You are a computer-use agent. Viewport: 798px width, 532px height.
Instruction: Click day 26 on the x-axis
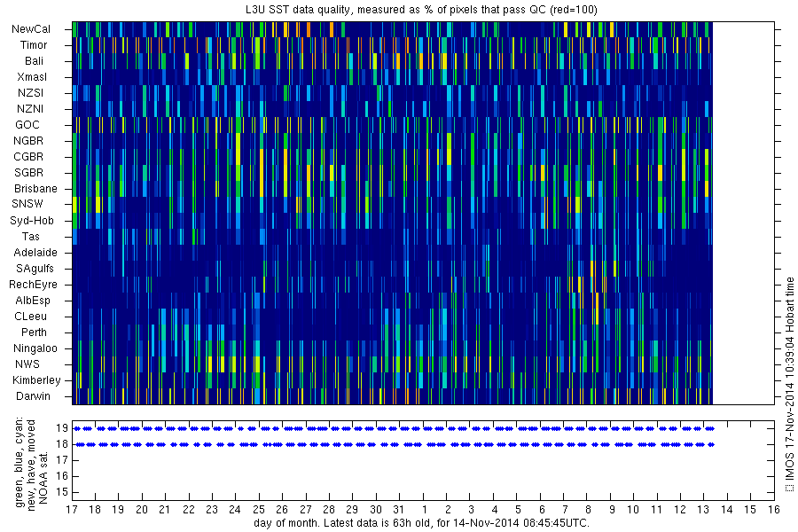tap(281, 510)
